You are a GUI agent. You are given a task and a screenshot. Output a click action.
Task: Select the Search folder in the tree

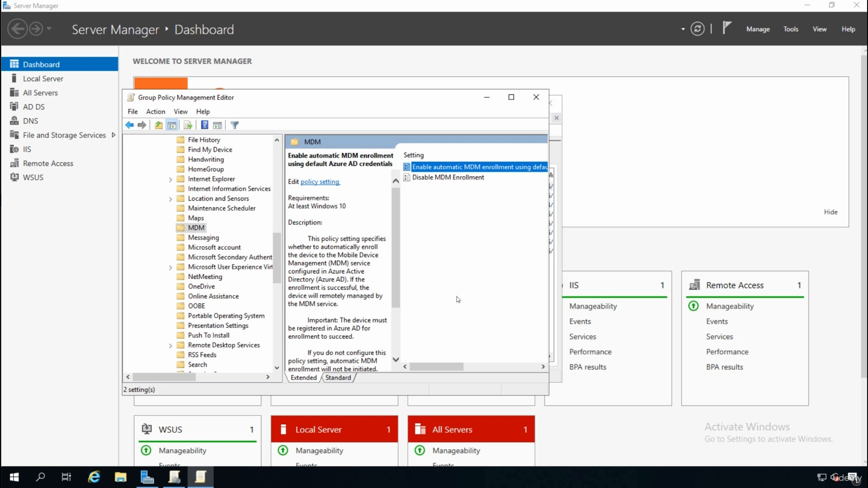(197, 365)
